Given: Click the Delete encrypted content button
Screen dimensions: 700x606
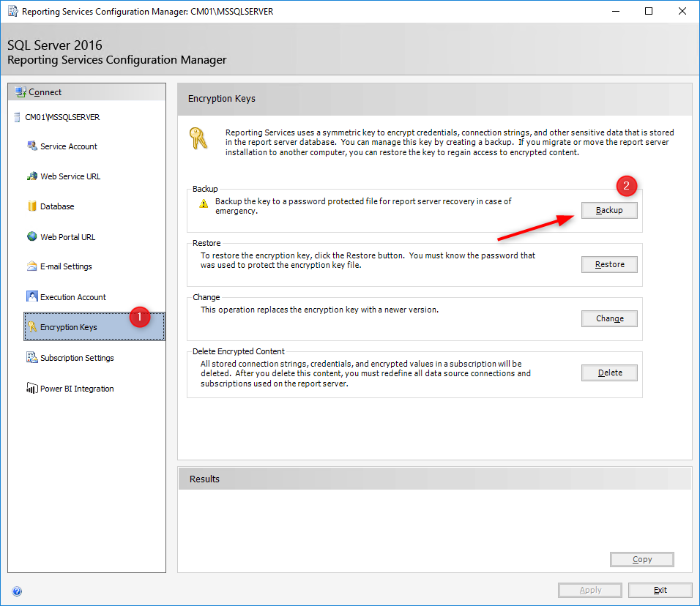Looking at the screenshot, I should click(x=609, y=373).
